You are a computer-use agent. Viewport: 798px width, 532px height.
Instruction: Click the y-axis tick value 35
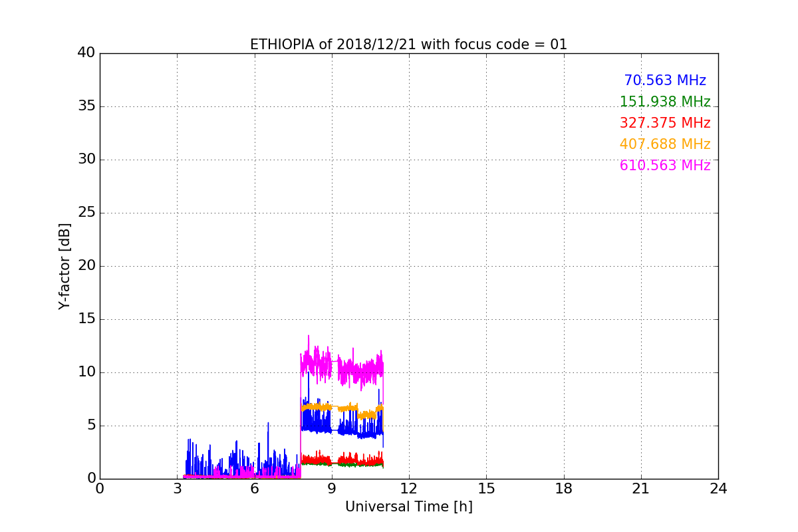tap(86, 106)
